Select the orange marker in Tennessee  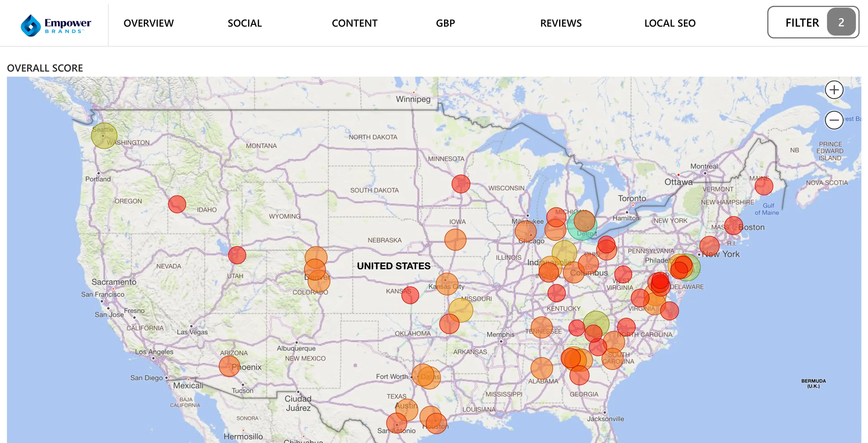[542, 328]
